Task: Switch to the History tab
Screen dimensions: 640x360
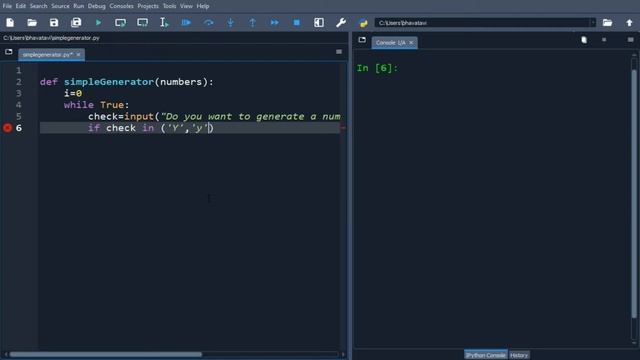Action: click(x=519, y=355)
